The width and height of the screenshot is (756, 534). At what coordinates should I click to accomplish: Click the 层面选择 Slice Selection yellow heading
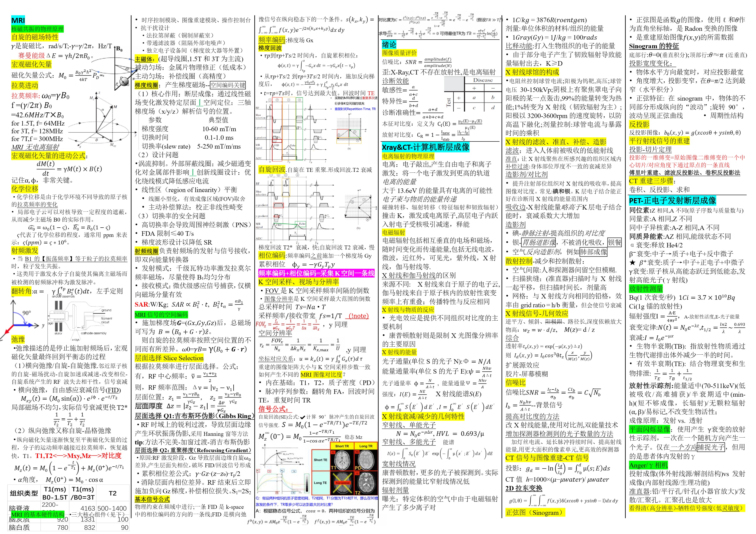click(169, 358)
